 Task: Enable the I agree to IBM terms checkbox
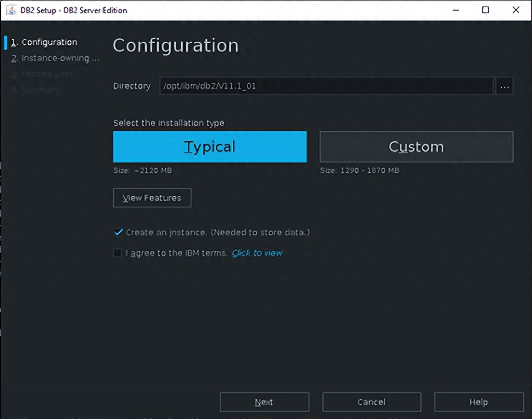(118, 253)
